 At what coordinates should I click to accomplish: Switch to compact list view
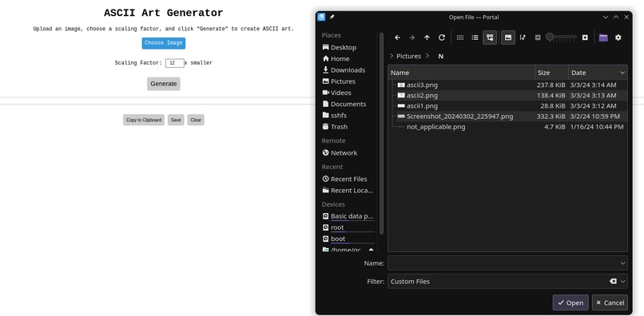pos(475,38)
